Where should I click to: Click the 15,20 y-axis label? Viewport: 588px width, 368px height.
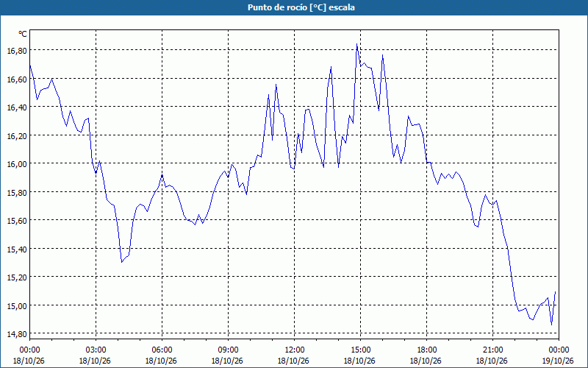[17, 277]
